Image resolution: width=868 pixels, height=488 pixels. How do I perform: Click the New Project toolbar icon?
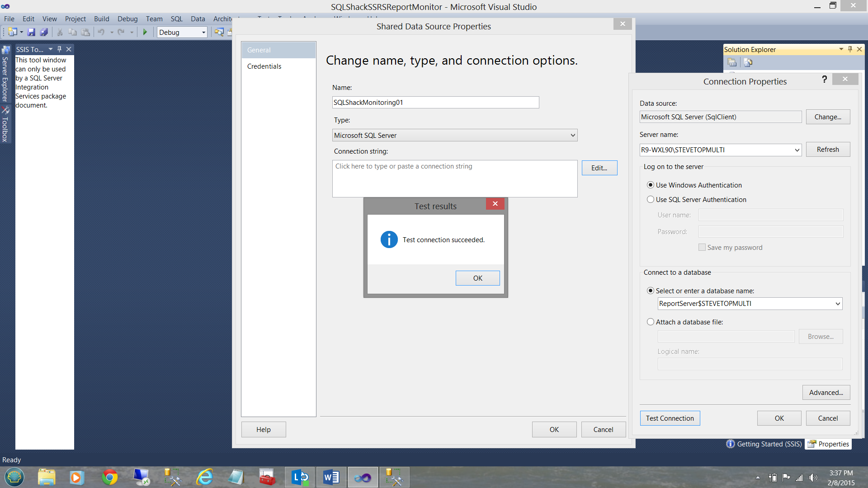12,32
